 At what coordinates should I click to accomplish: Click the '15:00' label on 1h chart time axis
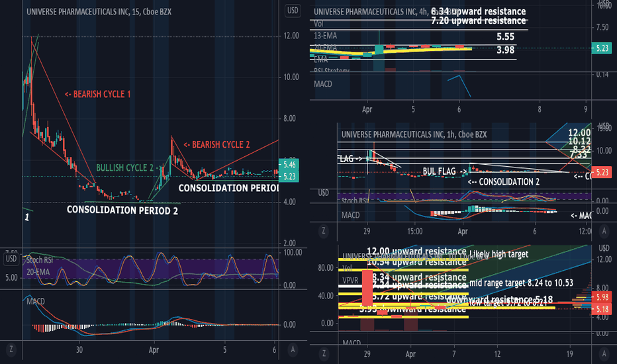click(x=414, y=232)
